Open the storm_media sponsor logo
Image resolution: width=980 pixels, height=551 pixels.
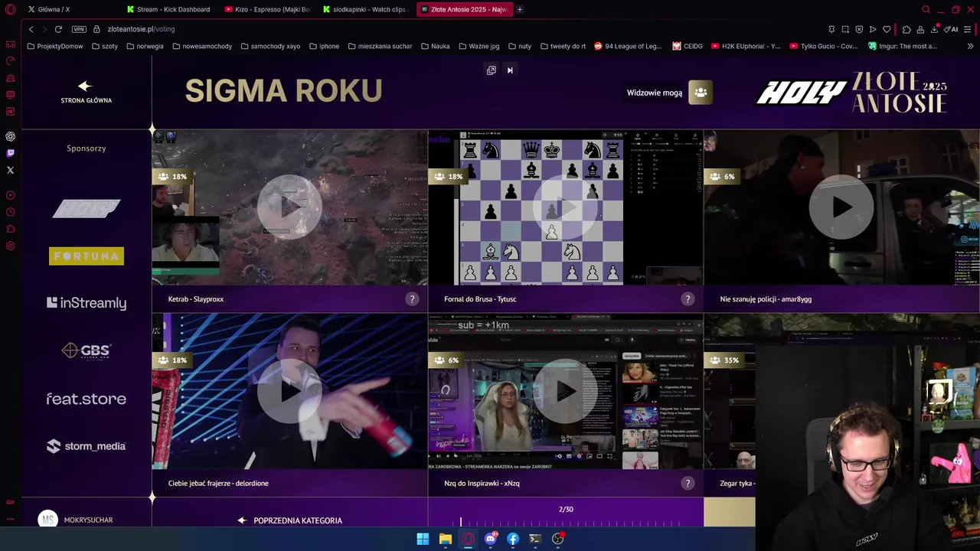[87, 446]
